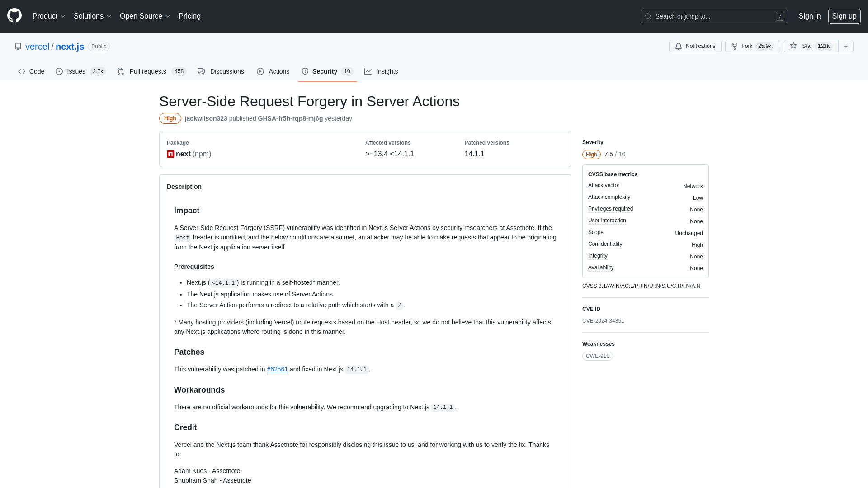The image size is (868, 488).
Task: Click the Code brackets icon
Action: click(x=22, y=71)
